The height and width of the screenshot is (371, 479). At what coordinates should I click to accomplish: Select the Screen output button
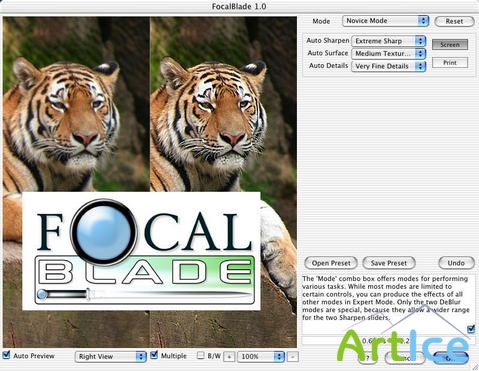[450, 44]
